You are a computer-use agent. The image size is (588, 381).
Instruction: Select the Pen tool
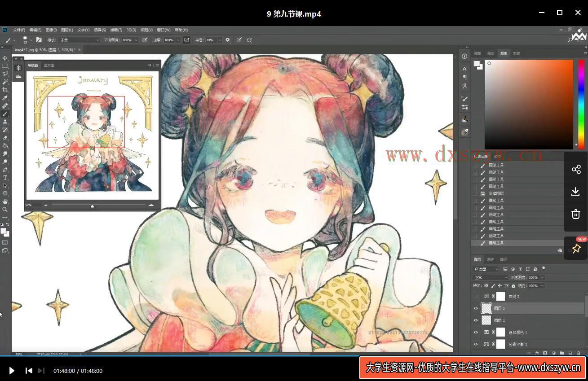point(5,170)
